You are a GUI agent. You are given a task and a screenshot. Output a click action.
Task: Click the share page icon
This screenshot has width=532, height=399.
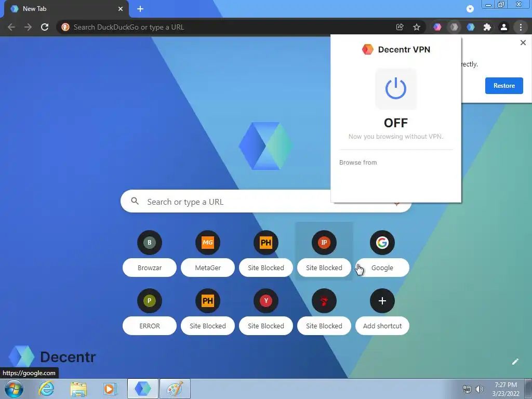(x=400, y=27)
